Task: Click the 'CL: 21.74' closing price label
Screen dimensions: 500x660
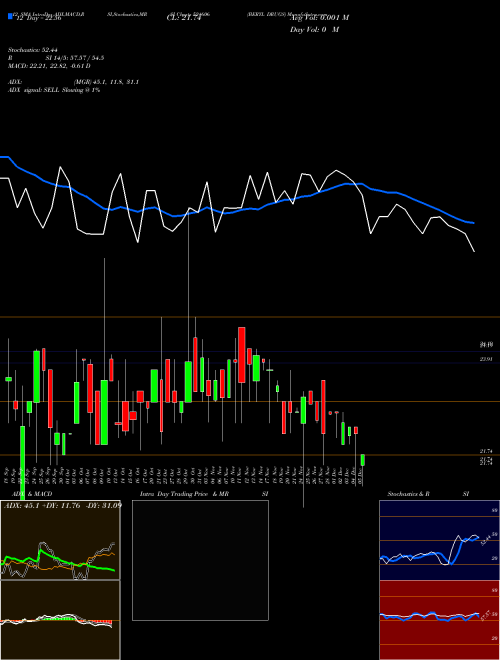Action: point(184,18)
